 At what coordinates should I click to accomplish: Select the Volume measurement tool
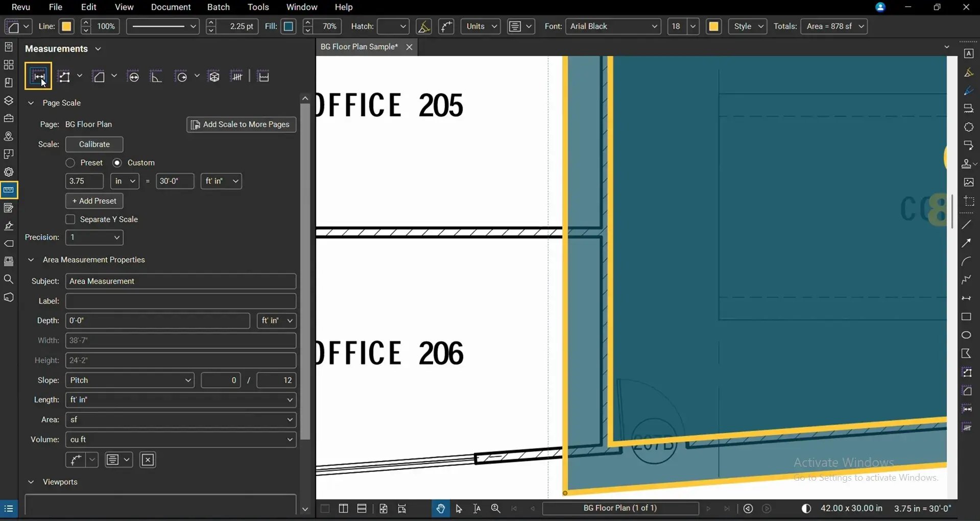[x=214, y=77]
